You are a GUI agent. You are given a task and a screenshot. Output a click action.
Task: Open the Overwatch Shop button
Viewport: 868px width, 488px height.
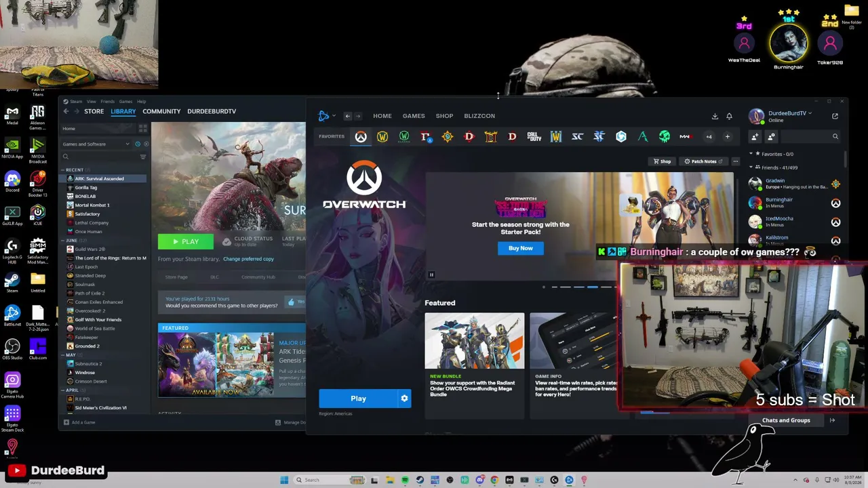coord(662,161)
